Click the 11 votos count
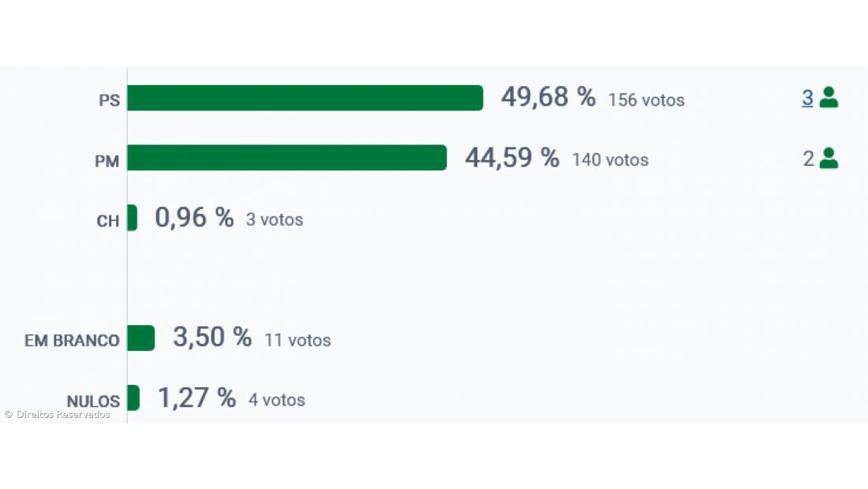 click(297, 341)
